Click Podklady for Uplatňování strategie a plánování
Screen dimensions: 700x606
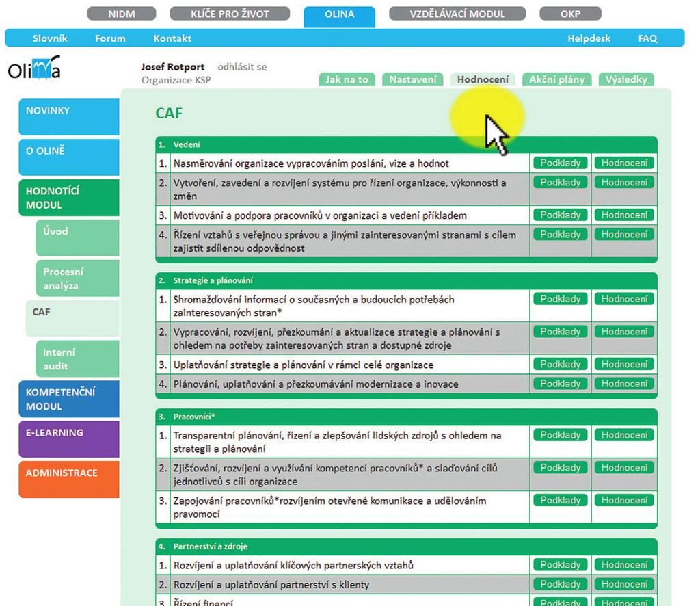561,364
